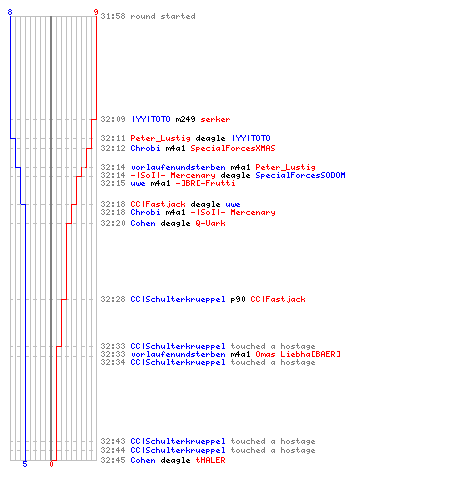This screenshot has height=500, width=450.
Task: Click Peter_Lustig killer name at 32:11
Action: pos(160,138)
